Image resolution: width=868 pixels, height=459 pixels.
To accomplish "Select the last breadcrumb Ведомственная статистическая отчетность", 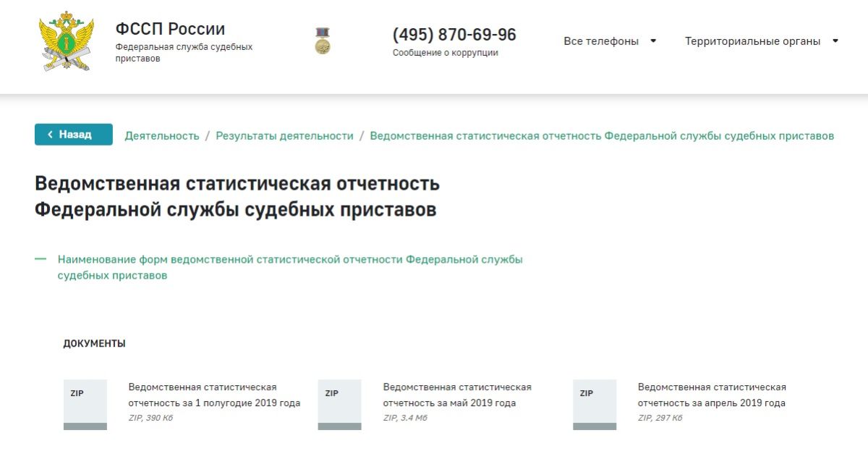I will point(602,135).
